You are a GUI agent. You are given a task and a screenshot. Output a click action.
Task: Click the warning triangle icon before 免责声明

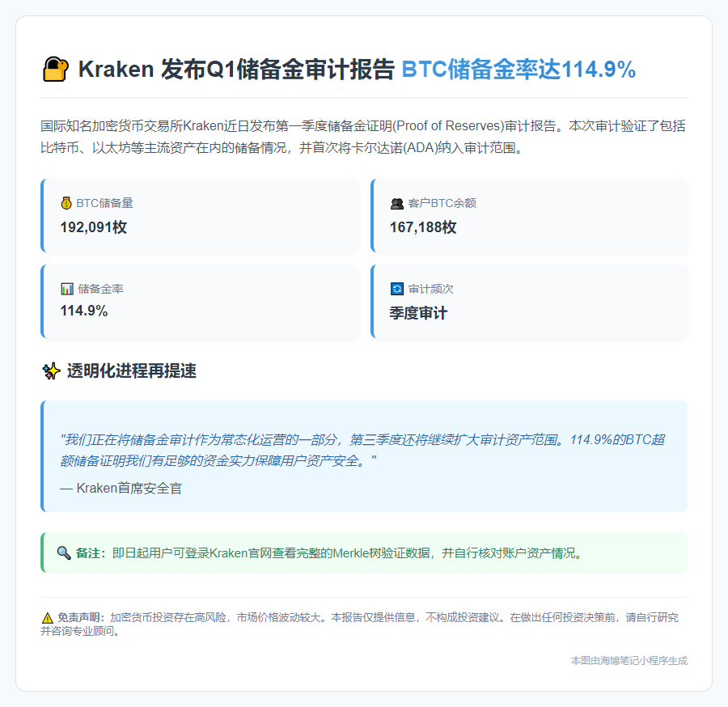tap(48, 618)
